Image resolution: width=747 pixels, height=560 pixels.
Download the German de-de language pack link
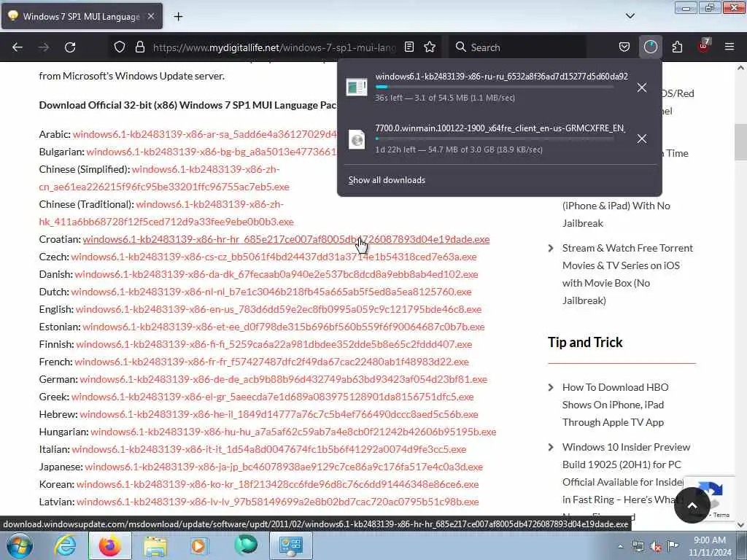tap(284, 379)
